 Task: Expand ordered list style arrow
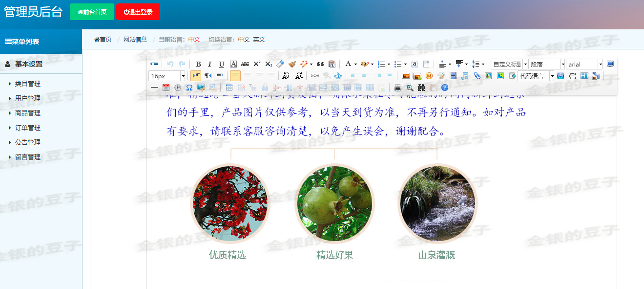pos(389,64)
